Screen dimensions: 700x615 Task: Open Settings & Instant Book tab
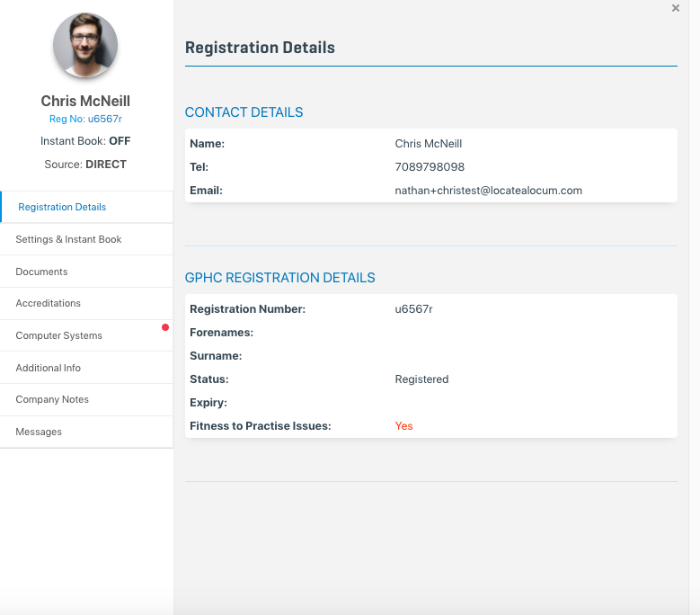click(68, 239)
